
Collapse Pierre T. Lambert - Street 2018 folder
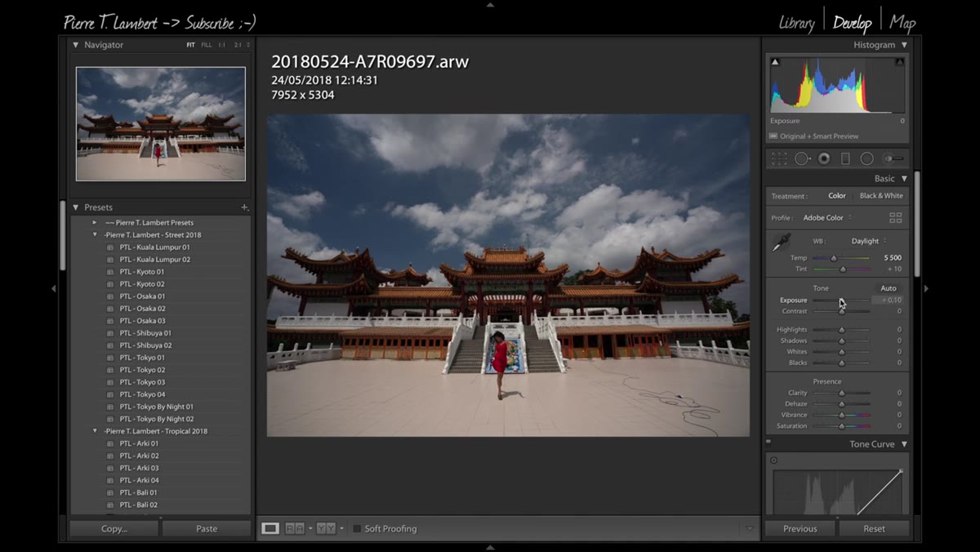(x=95, y=234)
